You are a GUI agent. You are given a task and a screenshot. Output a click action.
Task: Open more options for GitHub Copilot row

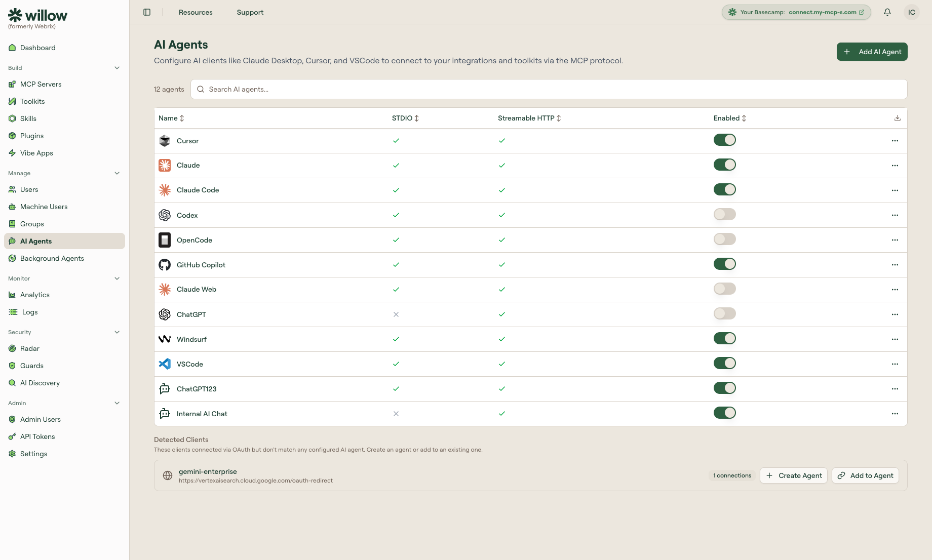click(895, 265)
